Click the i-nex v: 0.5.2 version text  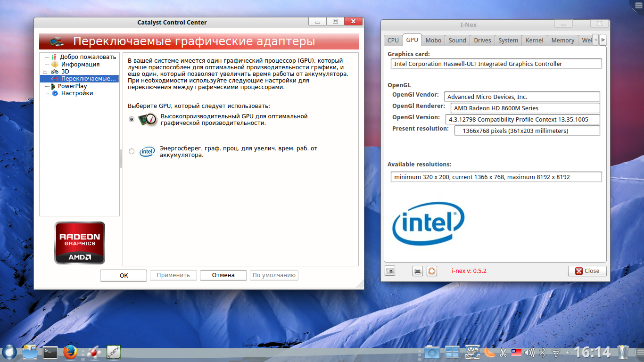tap(469, 271)
